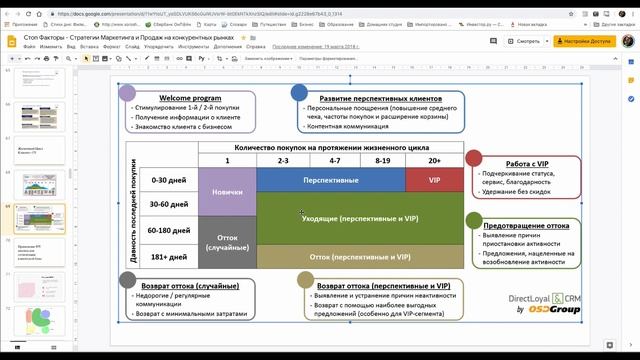Select the colorful blobs slide thumbnail
The width and height of the screenshot is (640, 360).
click(x=40, y=321)
